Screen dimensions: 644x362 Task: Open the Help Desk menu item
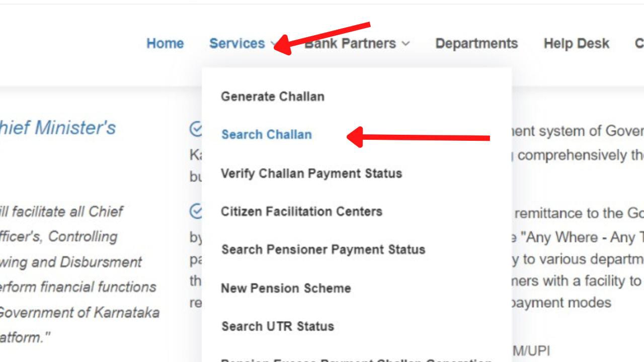576,43
